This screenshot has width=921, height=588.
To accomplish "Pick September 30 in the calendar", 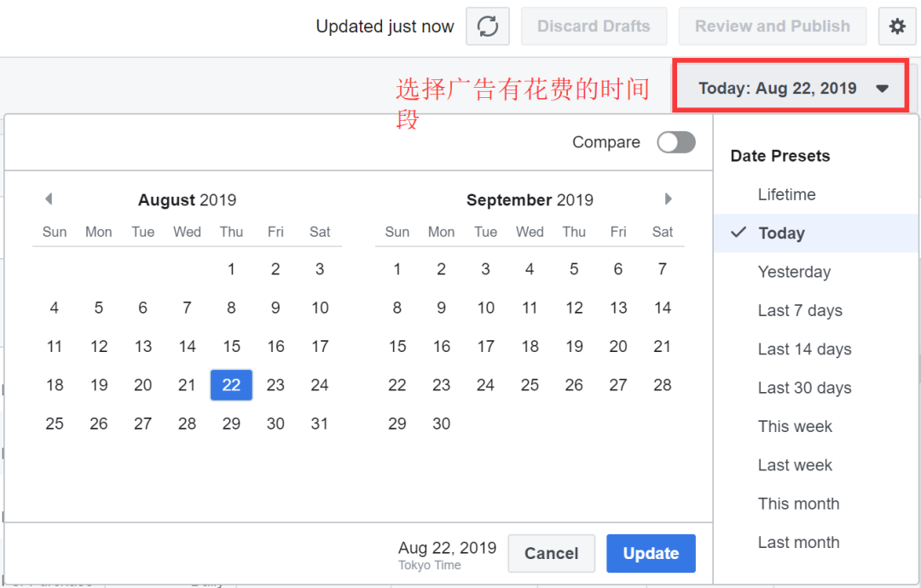I will pyautogui.click(x=441, y=424).
